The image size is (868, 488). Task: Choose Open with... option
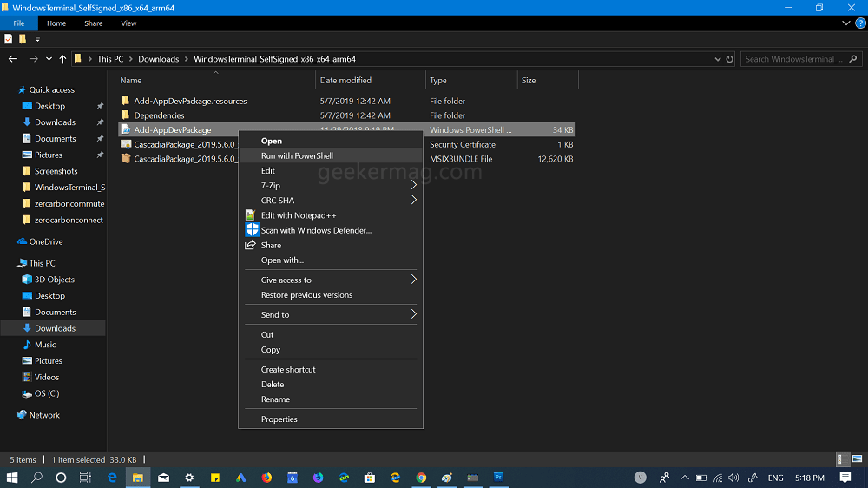point(330,260)
